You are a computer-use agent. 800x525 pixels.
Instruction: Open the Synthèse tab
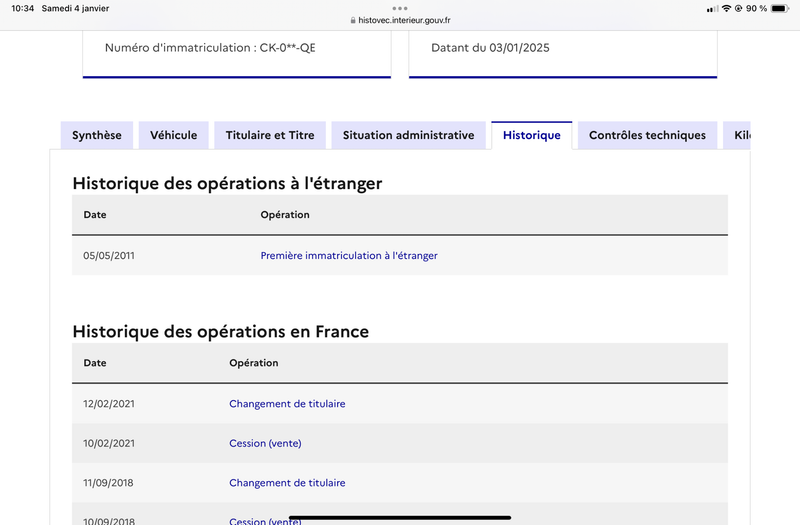point(97,135)
